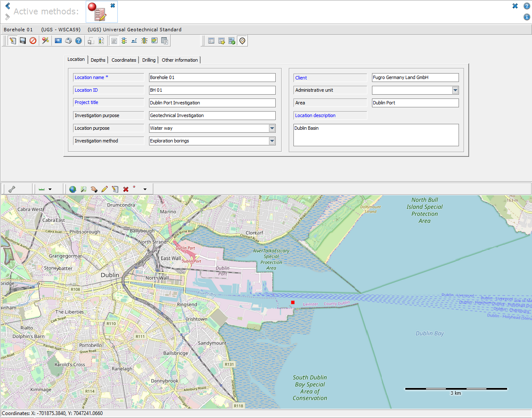The image size is (532, 418).
Task: Click the Location description text area
Action: tap(376, 135)
